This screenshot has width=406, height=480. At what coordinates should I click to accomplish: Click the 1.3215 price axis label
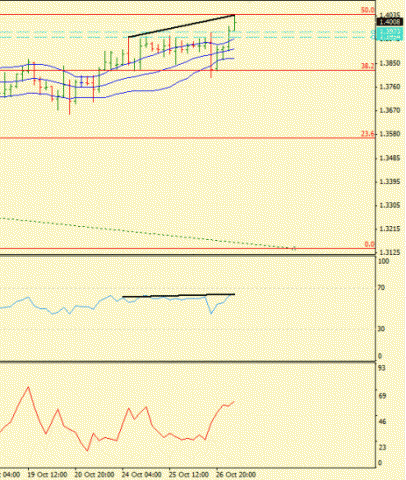point(390,229)
